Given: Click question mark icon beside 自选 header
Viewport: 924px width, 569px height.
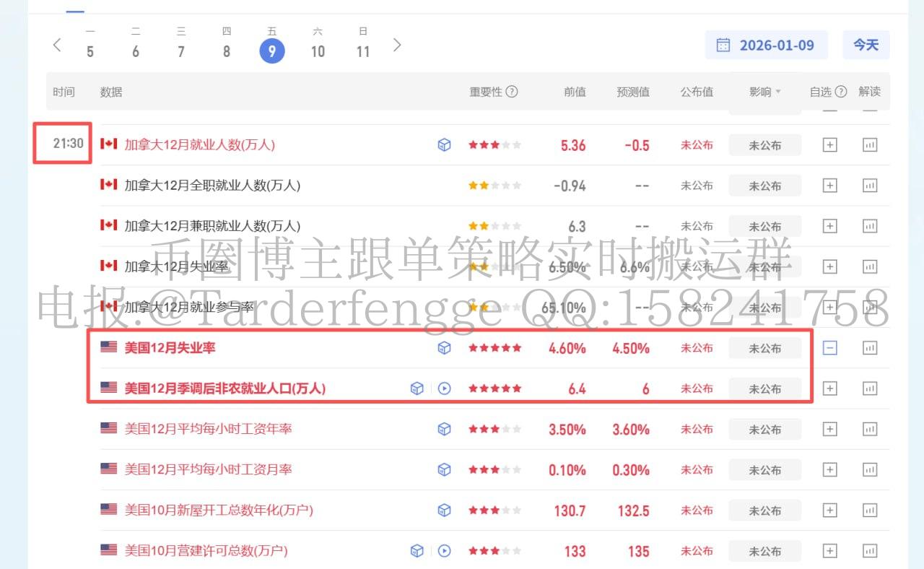Looking at the screenshot, I should pos(841,92).
